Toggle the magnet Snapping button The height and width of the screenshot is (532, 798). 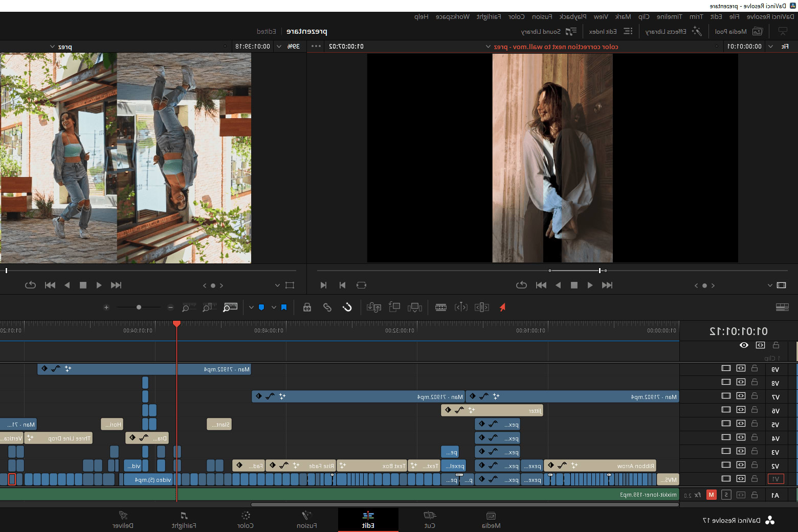tap(347, 307)
